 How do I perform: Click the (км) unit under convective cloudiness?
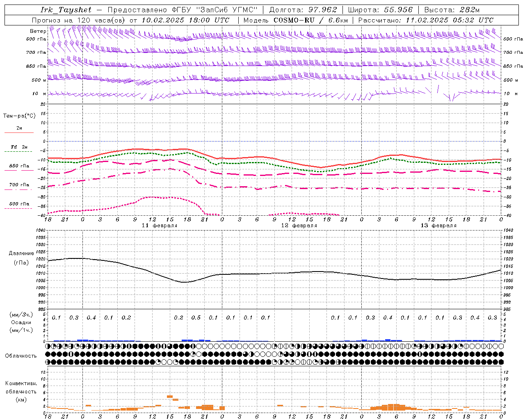coord(21,399)
